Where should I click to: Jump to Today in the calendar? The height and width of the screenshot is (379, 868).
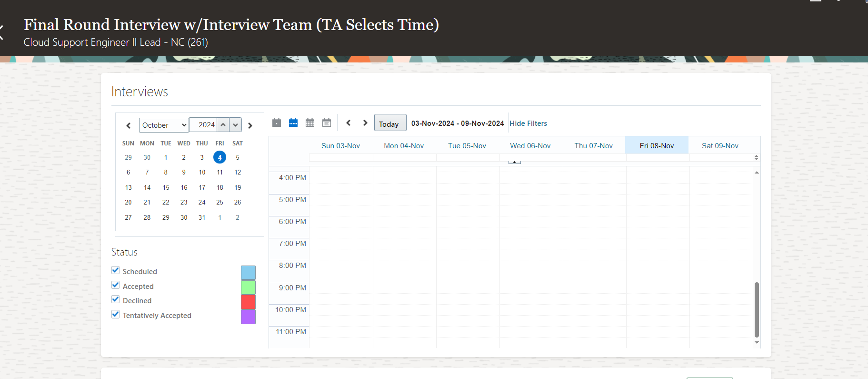390,123
